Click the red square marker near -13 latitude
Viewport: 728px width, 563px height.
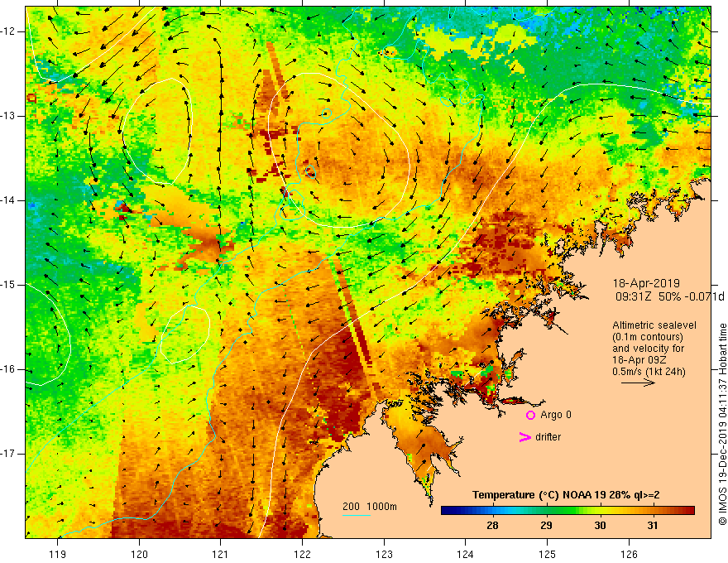[x=31, y=98]
